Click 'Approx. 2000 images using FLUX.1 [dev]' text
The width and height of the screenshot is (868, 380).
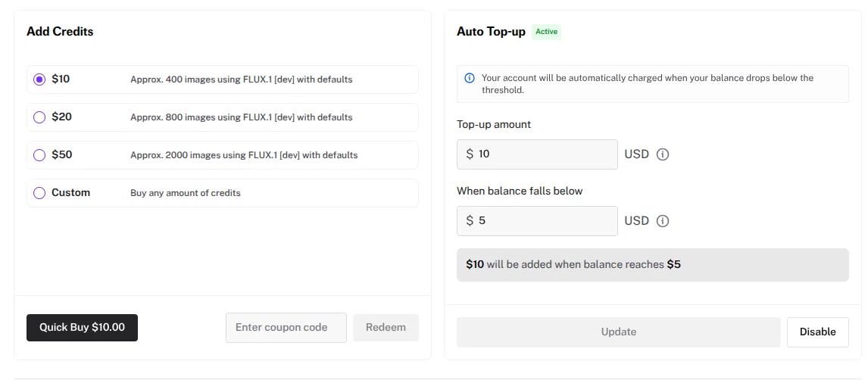coord(244,155)
